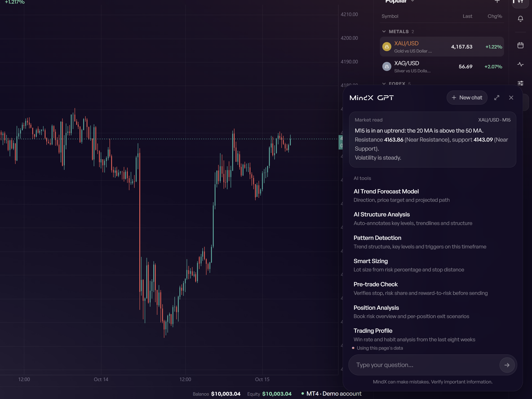Send the question with arrow button
The image size is (532, 399).
(x=507, y=365)
